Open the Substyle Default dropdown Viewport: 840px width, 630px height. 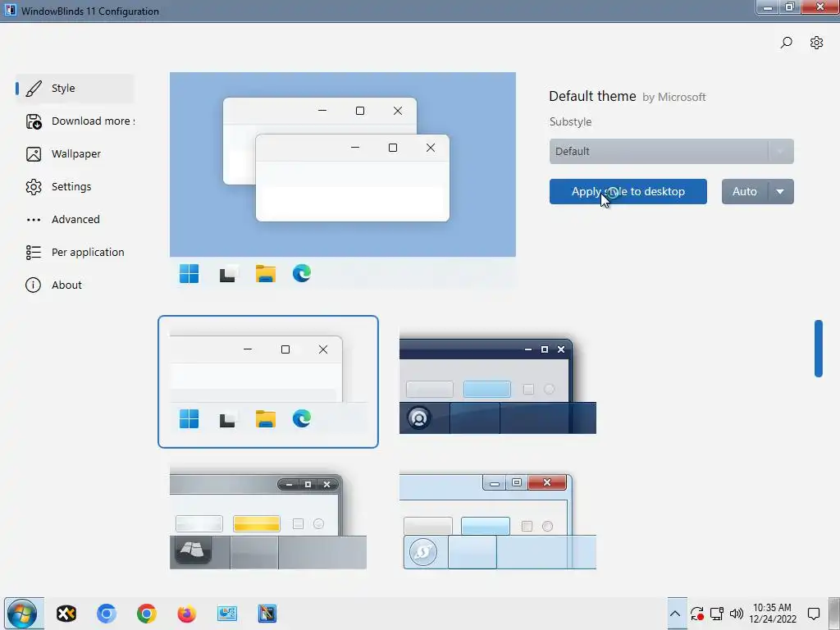point(671,151)
